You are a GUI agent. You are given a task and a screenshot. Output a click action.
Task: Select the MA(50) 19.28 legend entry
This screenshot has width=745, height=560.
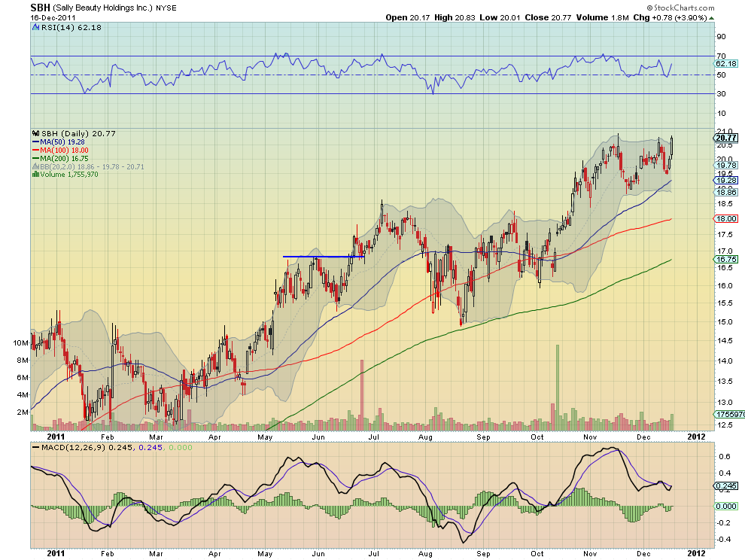59,142
